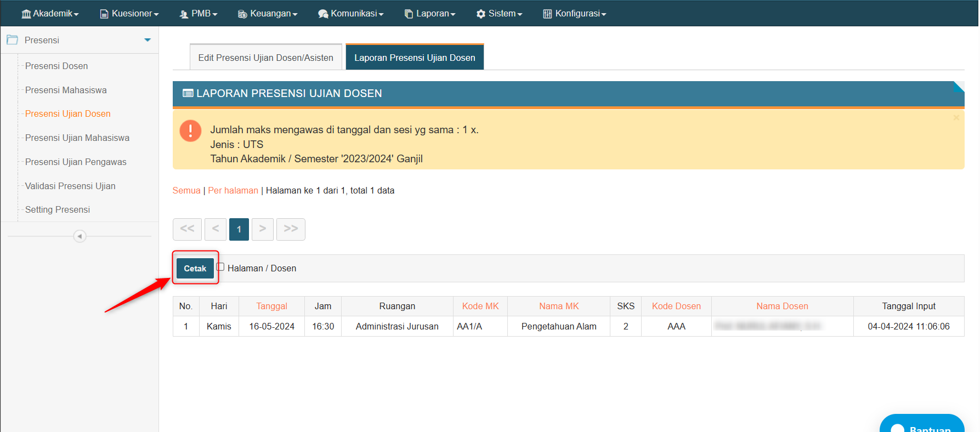Click the Semua link
Viewport: 980px width, 432px height.
coord(186,190)
